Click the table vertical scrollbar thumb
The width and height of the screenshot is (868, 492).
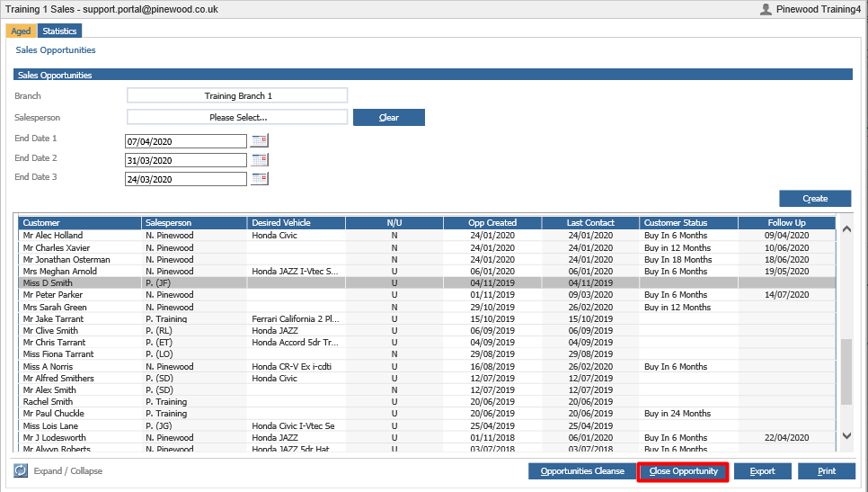846,371
